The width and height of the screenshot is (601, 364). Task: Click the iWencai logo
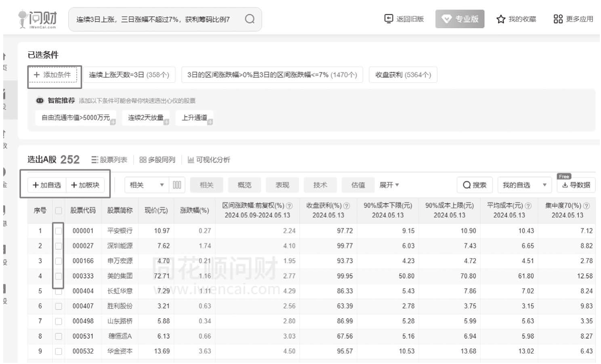pos(38,19)
